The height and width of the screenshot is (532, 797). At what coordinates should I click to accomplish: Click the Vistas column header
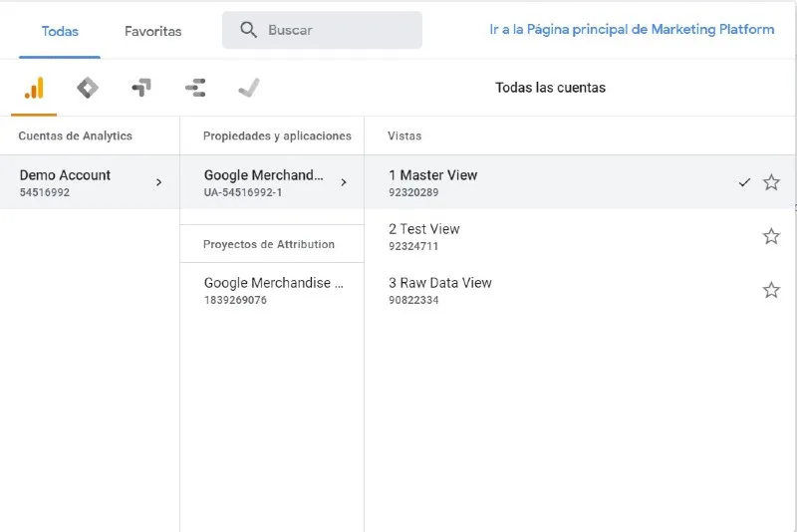(x=404, y=135)
